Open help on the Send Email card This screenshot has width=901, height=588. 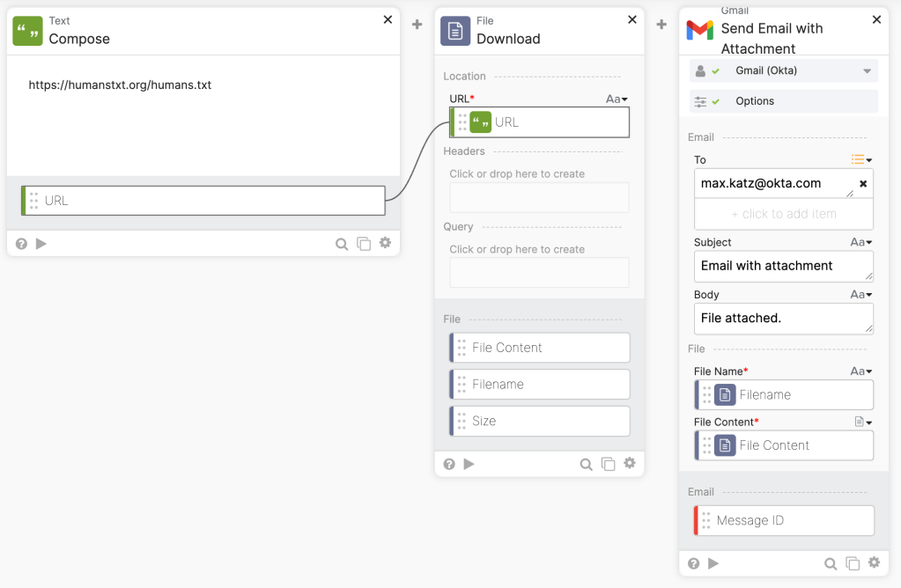[x=693, y=563]
